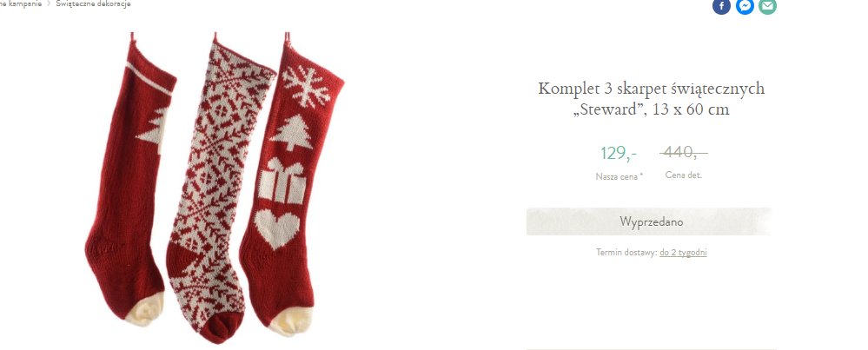The image size is (868, 350).
Task: Click the 'Nasza cena *' label
Action: [619, 177]
